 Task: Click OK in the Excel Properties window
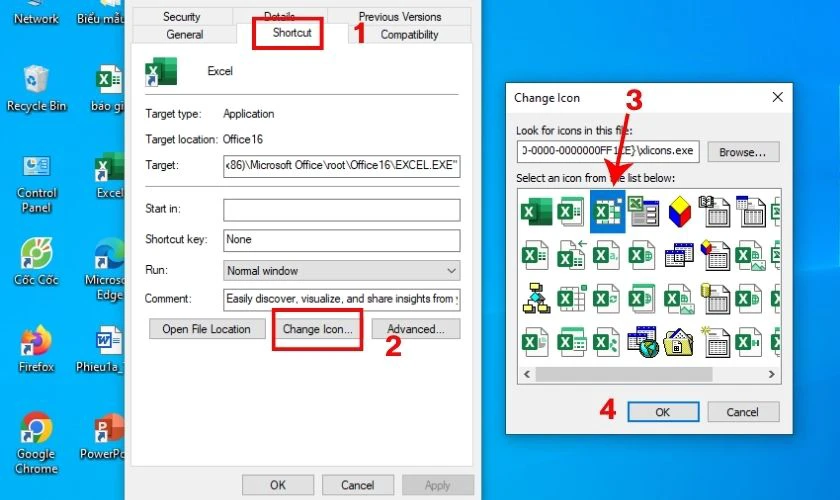pos(278,485)
